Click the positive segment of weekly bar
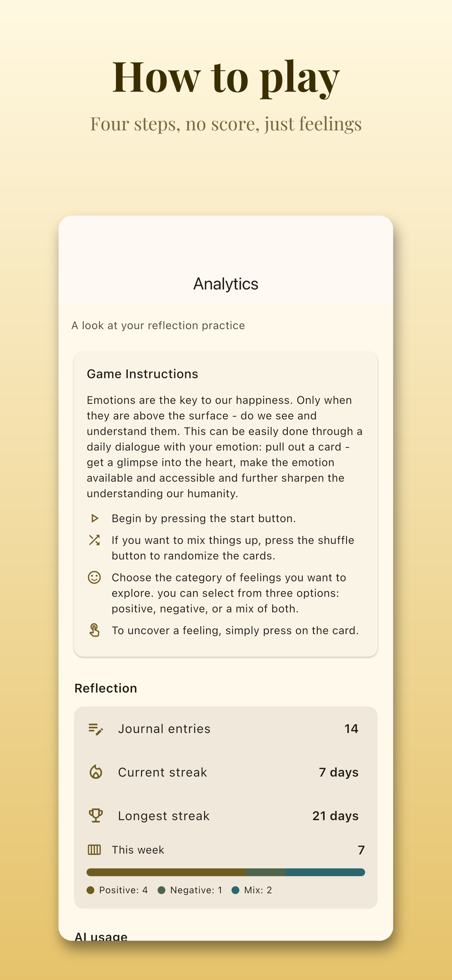This screenshot has width=452, height=980. (166, 872)
